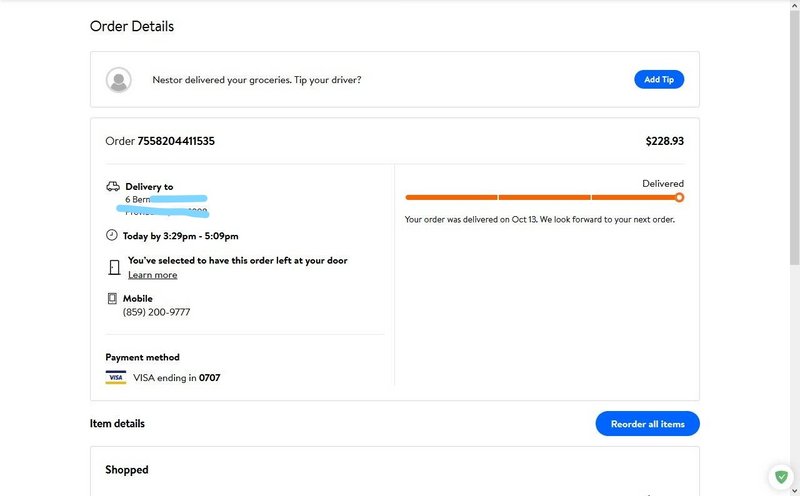This screenshot has width=800, height=496.
Task: Click the Order Details heading
Action: [132, 26]
